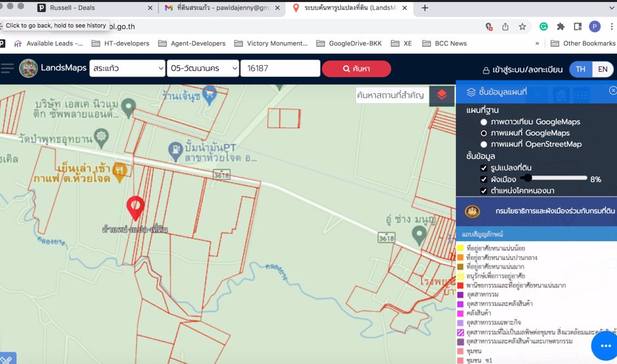This screenshot has height=364, width=617.
Task: Toggle the city plan layer checkbox
Action: (x=484, y=179)
